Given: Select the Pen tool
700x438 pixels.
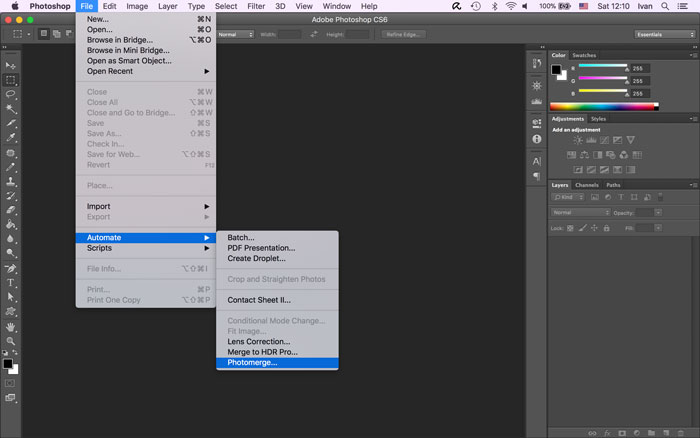Looking at the screenshot, I should click(x=10, y=268).
